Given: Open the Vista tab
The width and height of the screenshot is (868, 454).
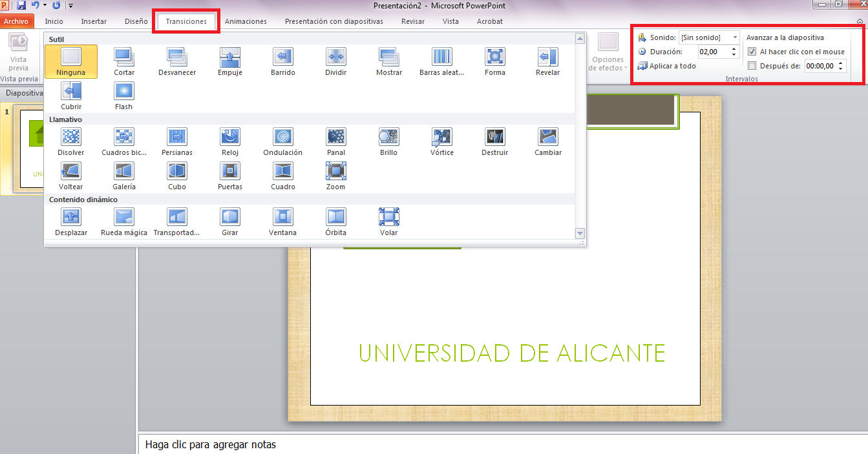Looking at the screenshot, I should pos(450,21).
